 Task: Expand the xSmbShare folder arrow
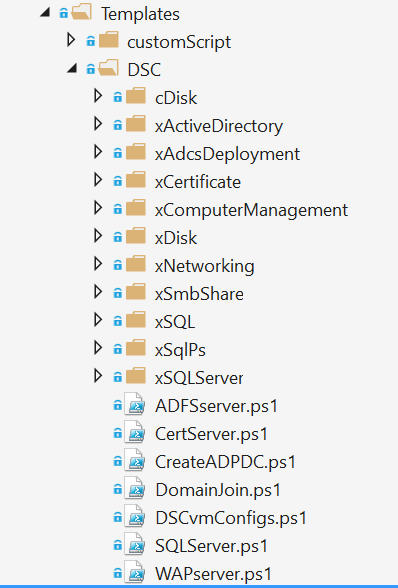point(98,292)
